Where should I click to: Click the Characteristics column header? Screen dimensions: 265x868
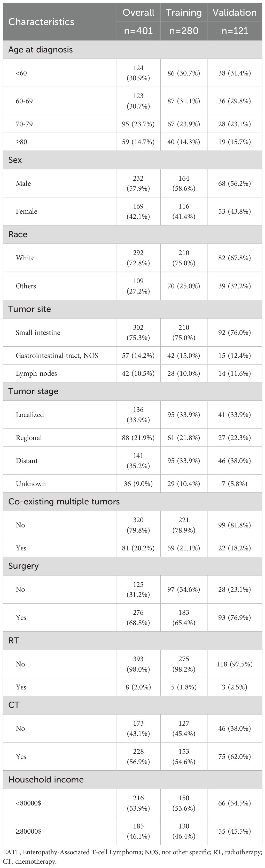41,22
